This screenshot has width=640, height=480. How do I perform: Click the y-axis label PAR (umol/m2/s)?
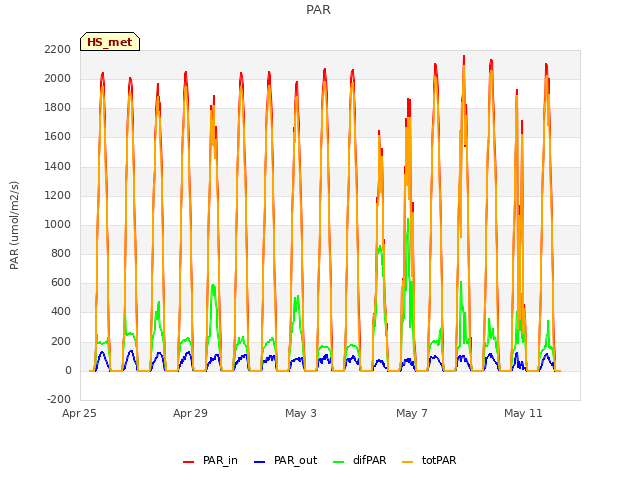pyautogui.click(x=14, y=225)
